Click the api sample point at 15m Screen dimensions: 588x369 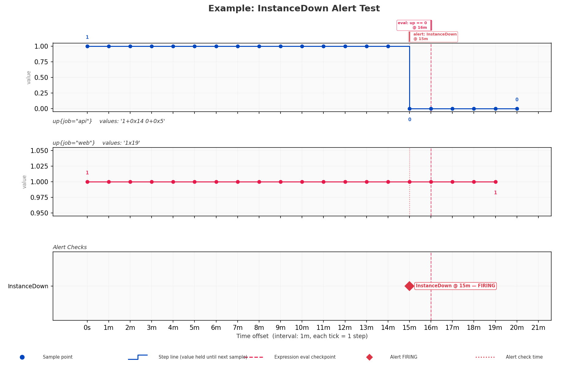(409, 109)
